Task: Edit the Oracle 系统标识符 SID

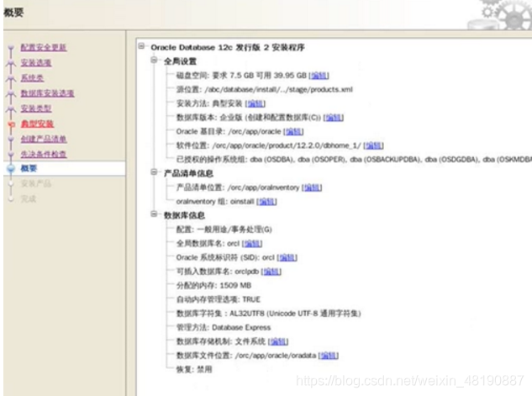Action: click(x=287, y=257)
